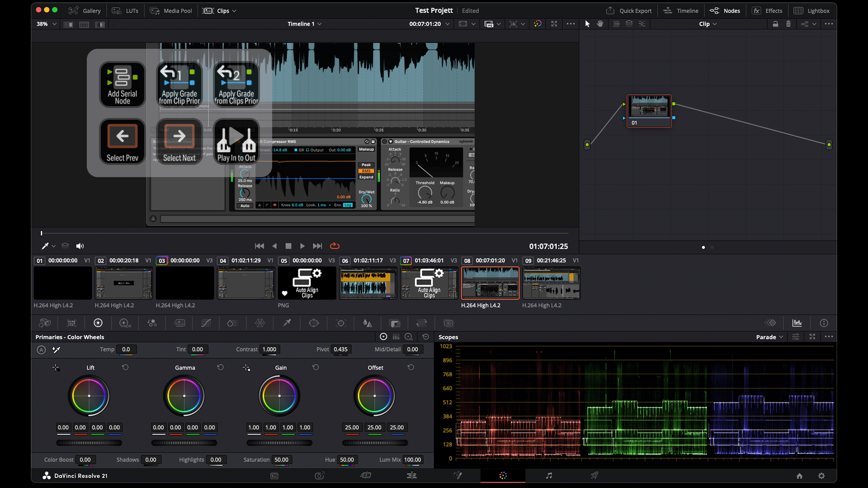
Task: Open the 38% viewer zoom dropdown
Action: 47,24
